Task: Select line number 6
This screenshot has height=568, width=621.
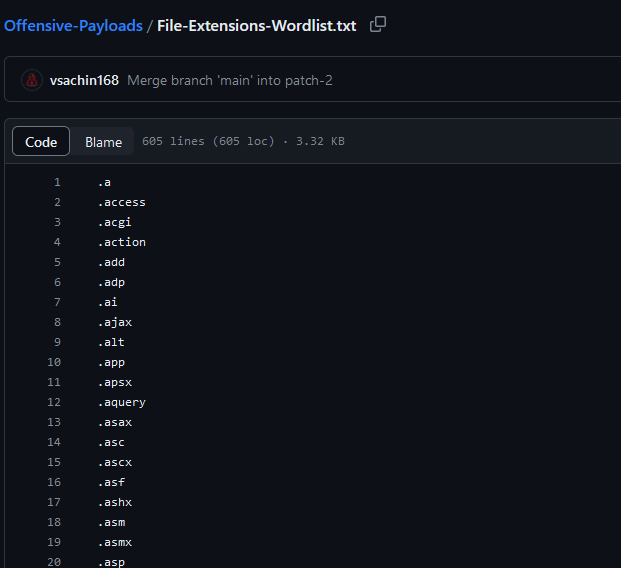Action: (x=57, y=282)
